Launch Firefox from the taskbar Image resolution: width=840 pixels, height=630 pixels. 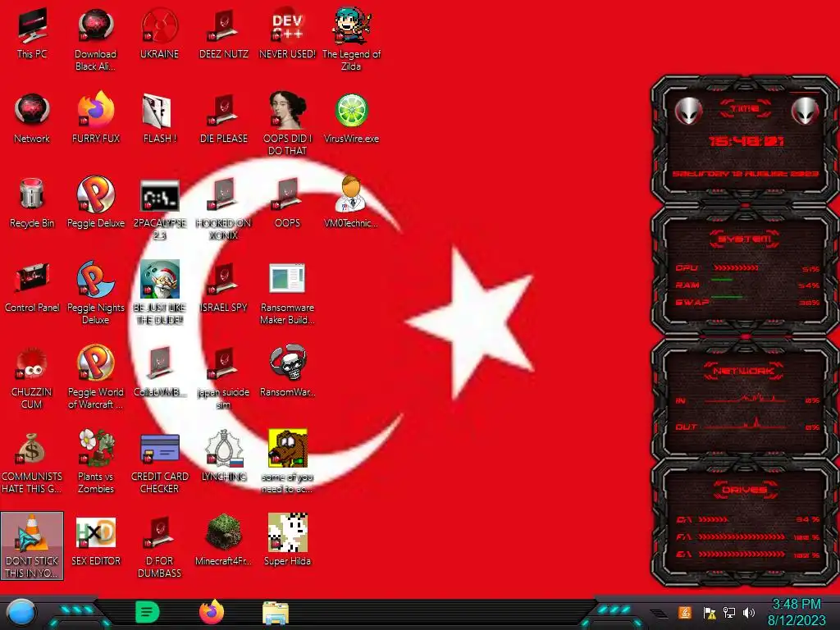(x=212, y=612)
